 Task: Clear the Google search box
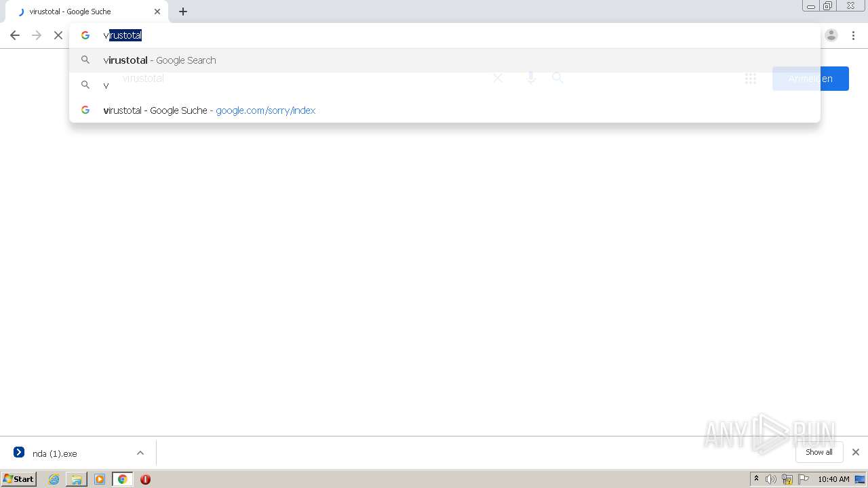[498, 78]
